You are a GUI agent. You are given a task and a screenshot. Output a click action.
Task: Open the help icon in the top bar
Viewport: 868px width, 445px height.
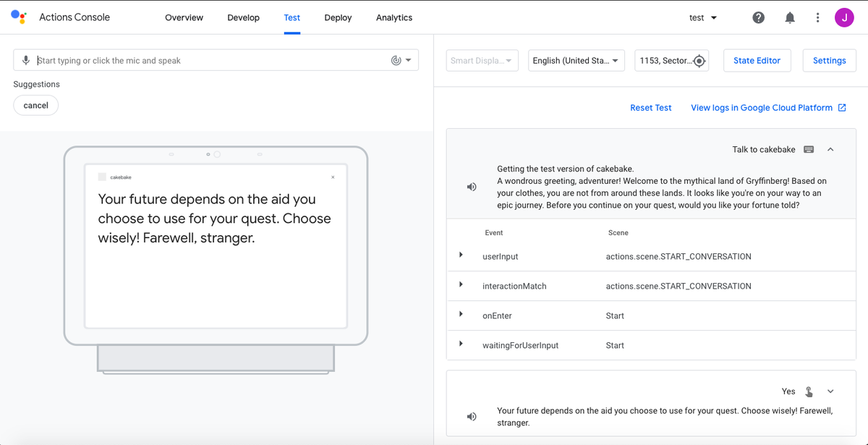coord(758,17)
